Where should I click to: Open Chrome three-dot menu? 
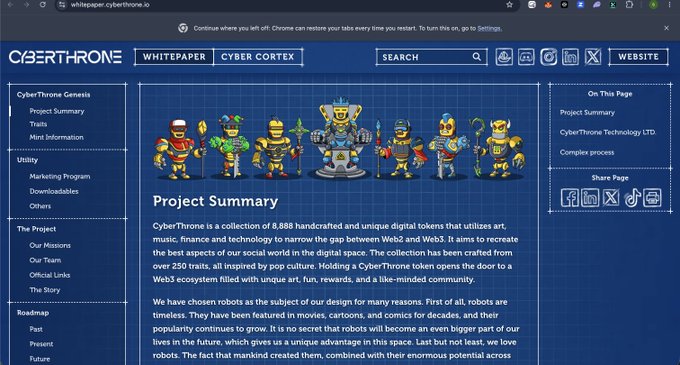(670, 5)
